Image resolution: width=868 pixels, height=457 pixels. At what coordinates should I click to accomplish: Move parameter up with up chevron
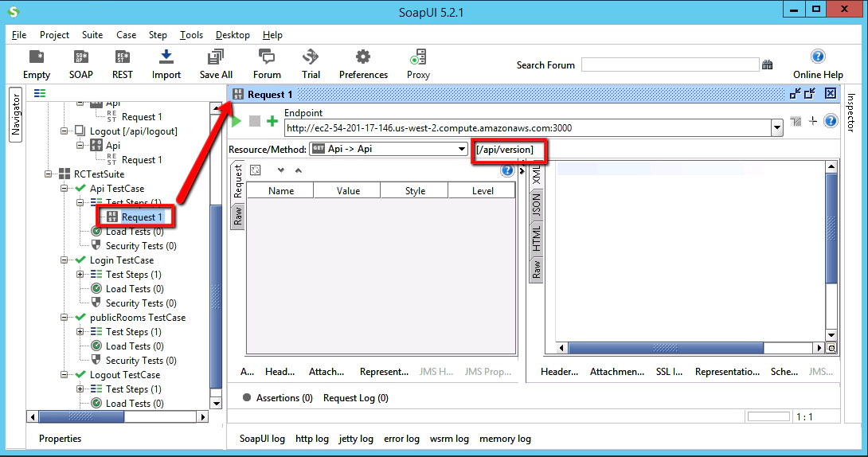pyautogui.click(x=299, y=170)
